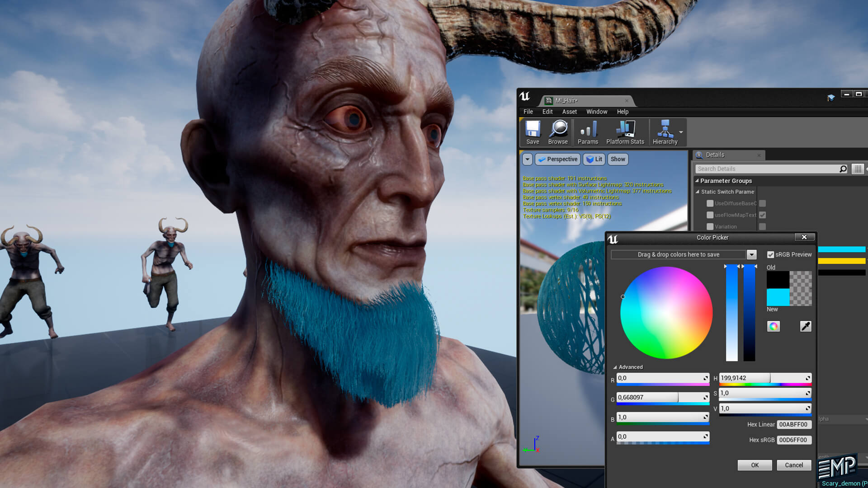Click the Search Details input field
The width and height of the screenshot is (868, 488).
(x=766, y=169)
